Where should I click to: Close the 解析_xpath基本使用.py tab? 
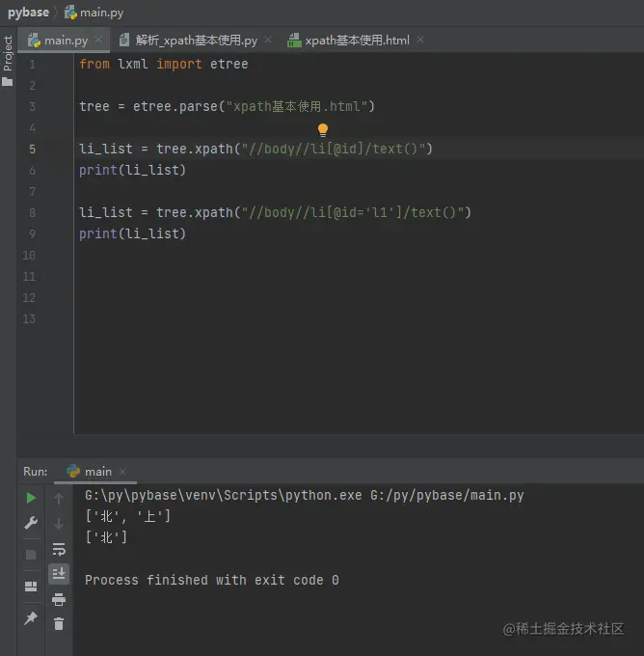coord(268,40)
